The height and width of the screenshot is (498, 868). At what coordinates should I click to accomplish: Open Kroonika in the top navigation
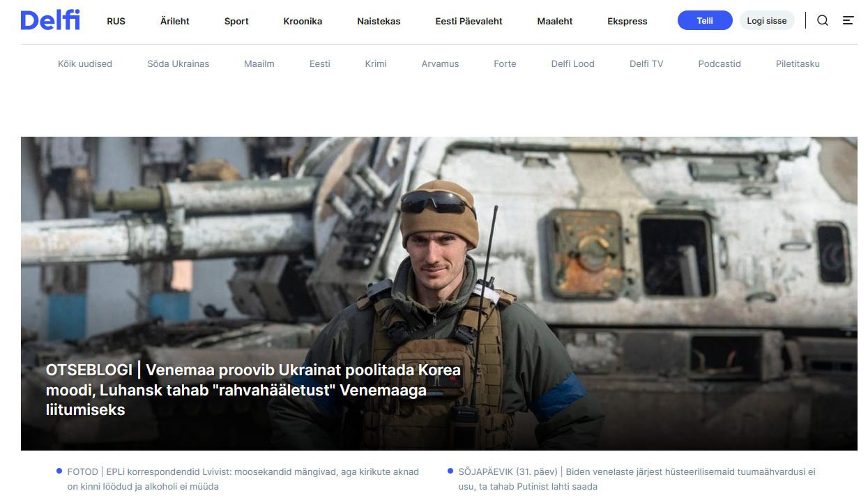point(303,22)
